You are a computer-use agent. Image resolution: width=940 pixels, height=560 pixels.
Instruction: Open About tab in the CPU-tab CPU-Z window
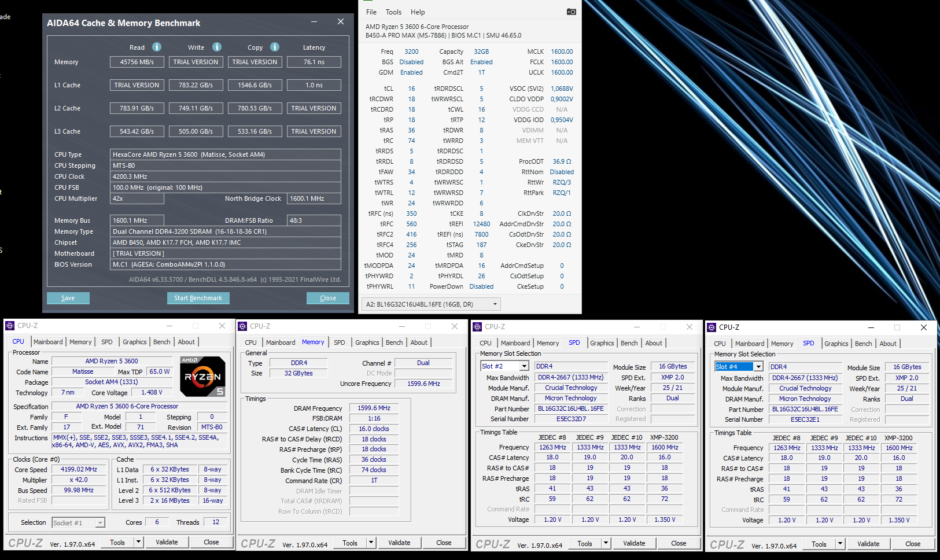[x=186, y=342]
